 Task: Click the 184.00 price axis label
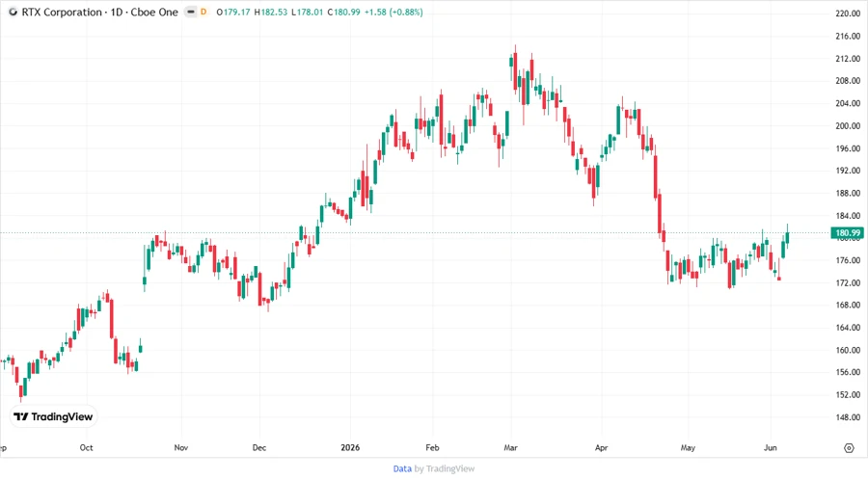pyautogui.click(x=848, y=216)
